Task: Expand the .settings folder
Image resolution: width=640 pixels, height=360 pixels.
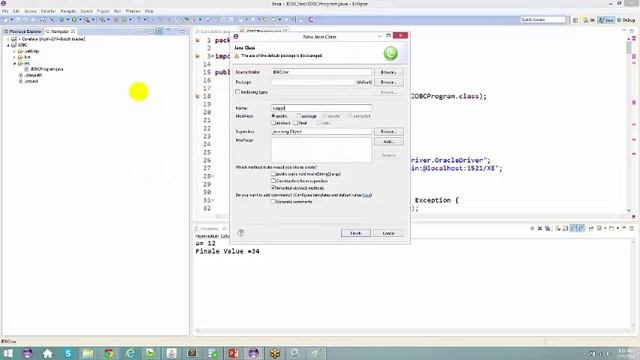Action: coord(14,51)
